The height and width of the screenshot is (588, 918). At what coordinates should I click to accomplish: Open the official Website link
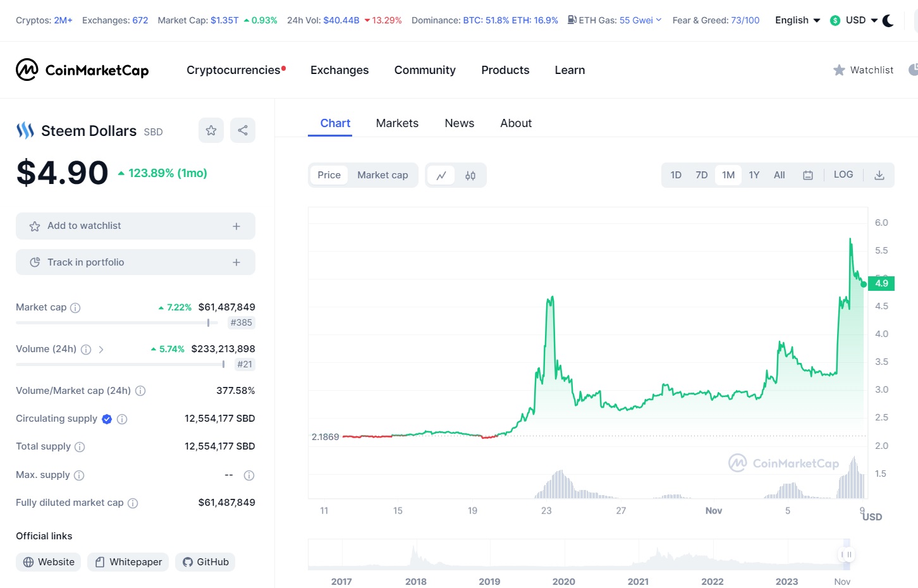click(x=49, y=562)
